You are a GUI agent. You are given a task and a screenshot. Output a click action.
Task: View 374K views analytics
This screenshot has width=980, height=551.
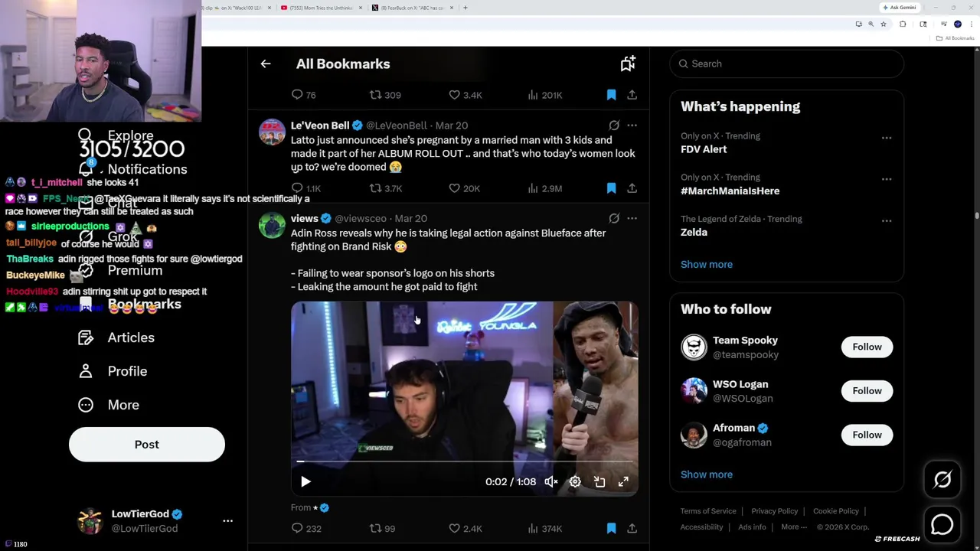click(545, 529)
